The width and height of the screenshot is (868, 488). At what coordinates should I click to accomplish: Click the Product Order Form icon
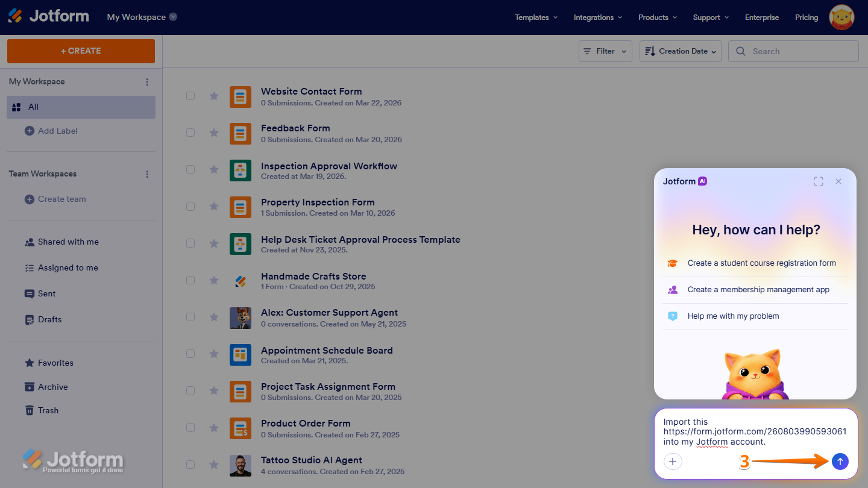click(x=241, y=428)
